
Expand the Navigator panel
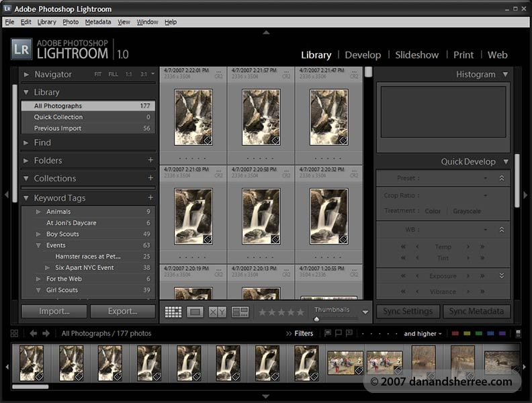point(26,74)
